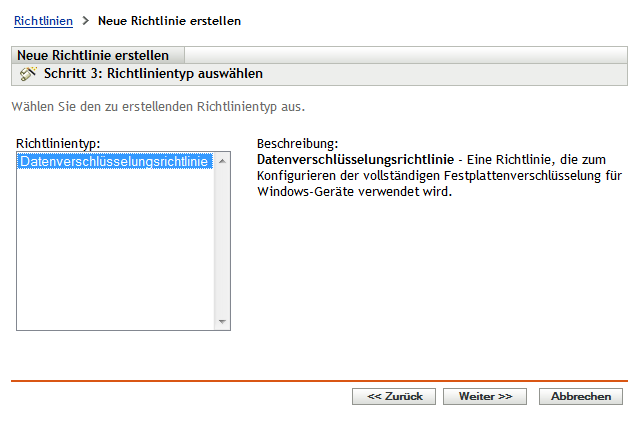Go back with the << Zurück button

[394, 396]
